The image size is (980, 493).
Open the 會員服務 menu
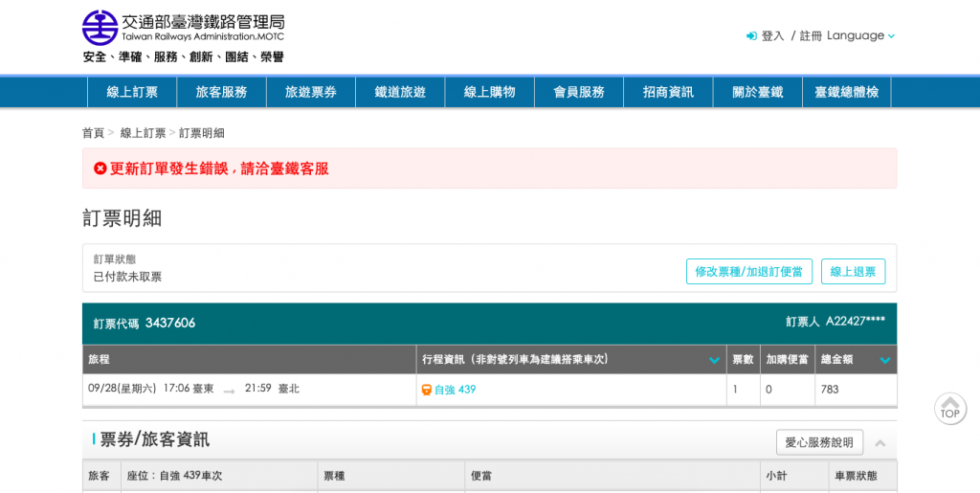pos(579,92)
